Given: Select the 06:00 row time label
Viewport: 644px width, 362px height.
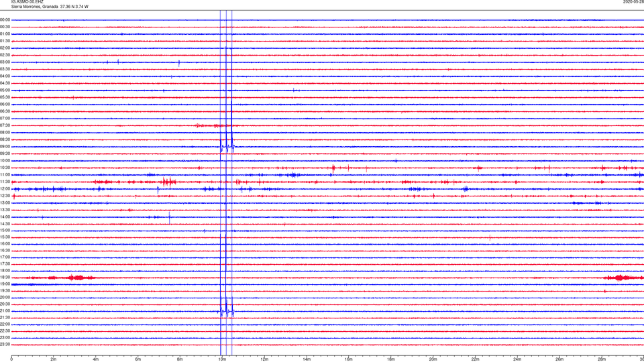Looking at the screenshot, I should [x=5, y=105].
